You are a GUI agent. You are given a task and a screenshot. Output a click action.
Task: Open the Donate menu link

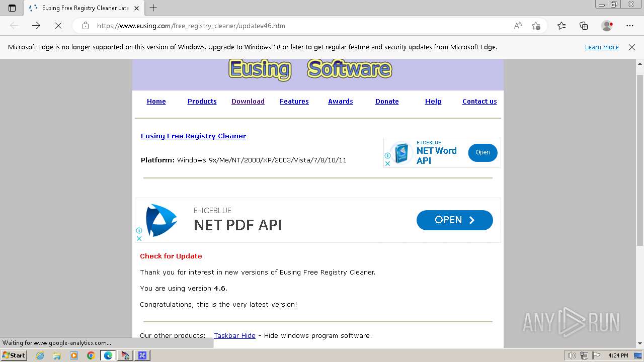click(x=387, y=102)
